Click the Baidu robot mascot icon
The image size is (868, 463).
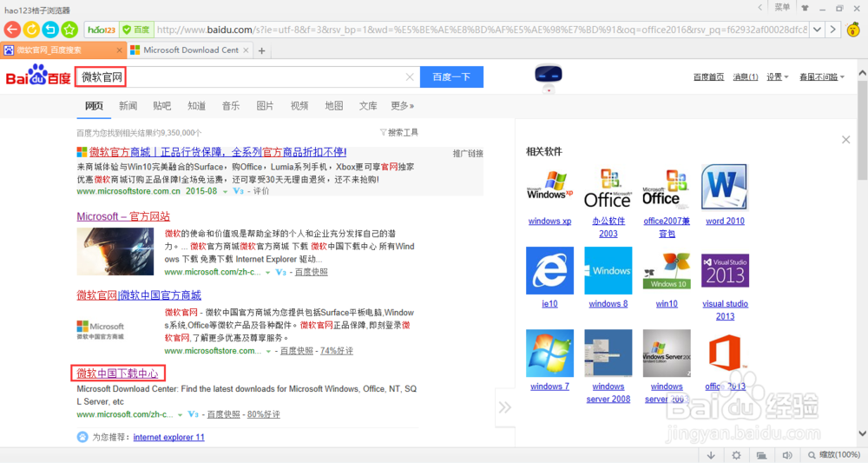point(548,78)
